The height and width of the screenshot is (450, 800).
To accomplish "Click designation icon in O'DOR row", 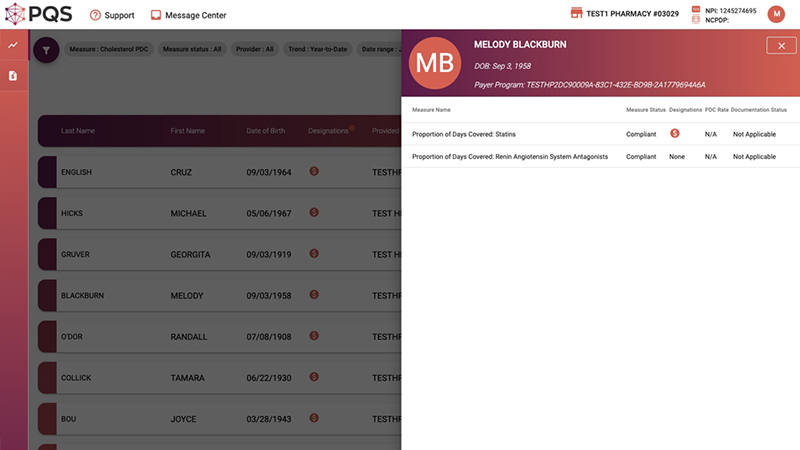I will (314, 336).
